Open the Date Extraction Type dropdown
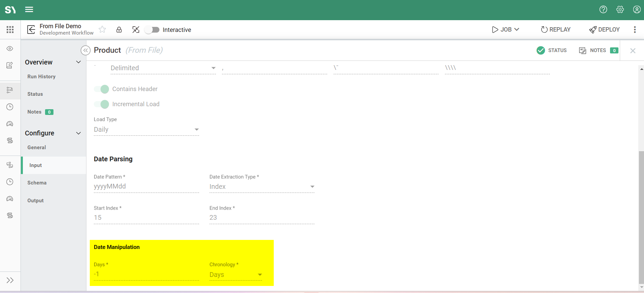 (262, 187)
